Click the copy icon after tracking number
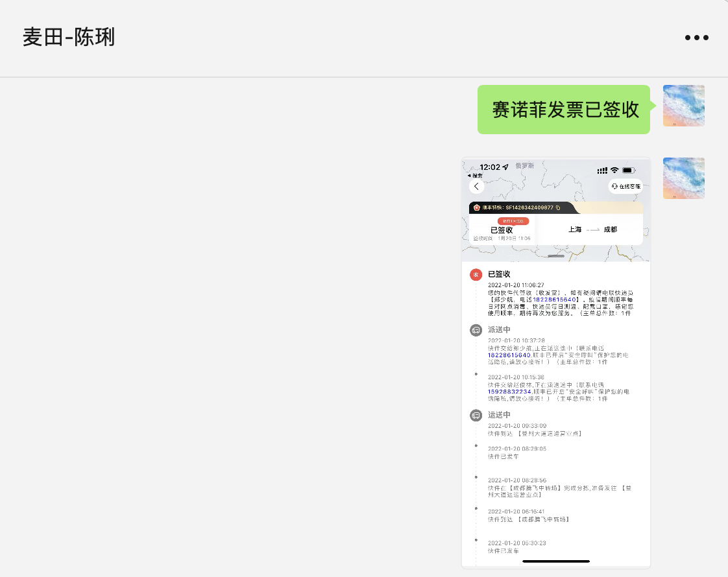This screenshot has height=577, width=728. pyautogui.click(x=558, y=207)
